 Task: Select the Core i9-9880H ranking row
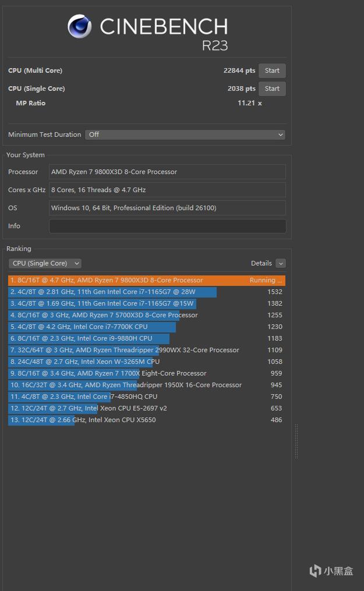[x=147, y=338]
